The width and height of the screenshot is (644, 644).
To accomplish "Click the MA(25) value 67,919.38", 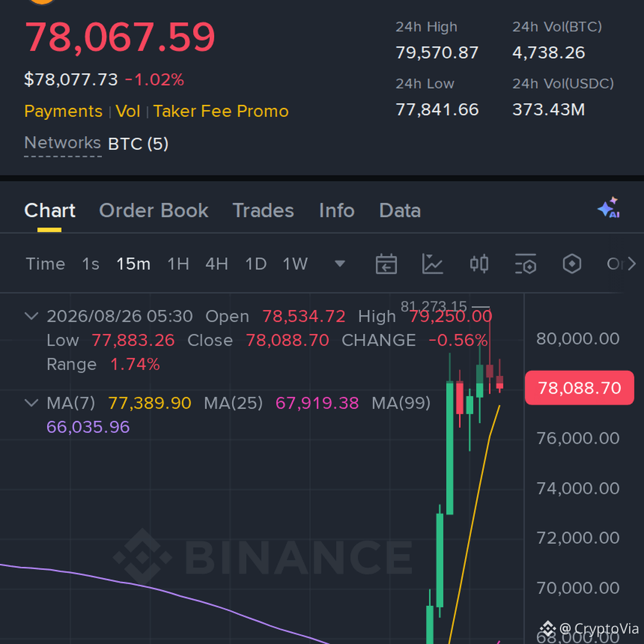I will [317, 403].
